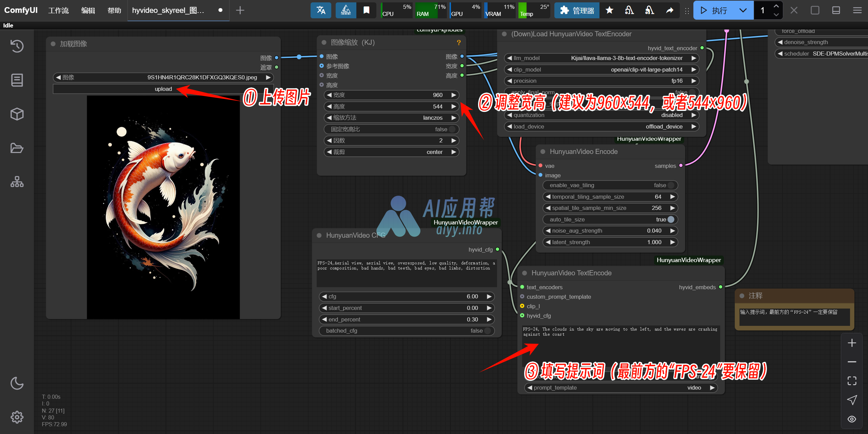Viewport: 868px width, 434px height.
Task: Open prompt_template video dropdown
Action: click(621, 388)
